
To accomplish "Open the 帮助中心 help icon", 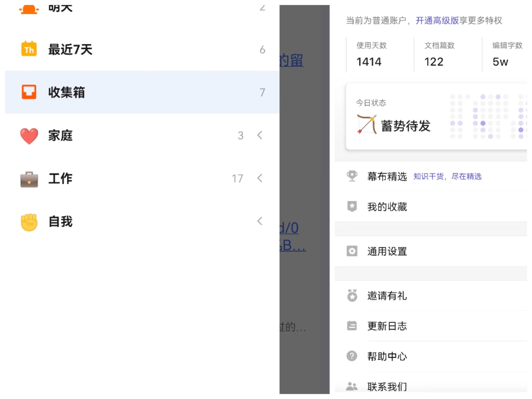I will (x=352, y=356).
